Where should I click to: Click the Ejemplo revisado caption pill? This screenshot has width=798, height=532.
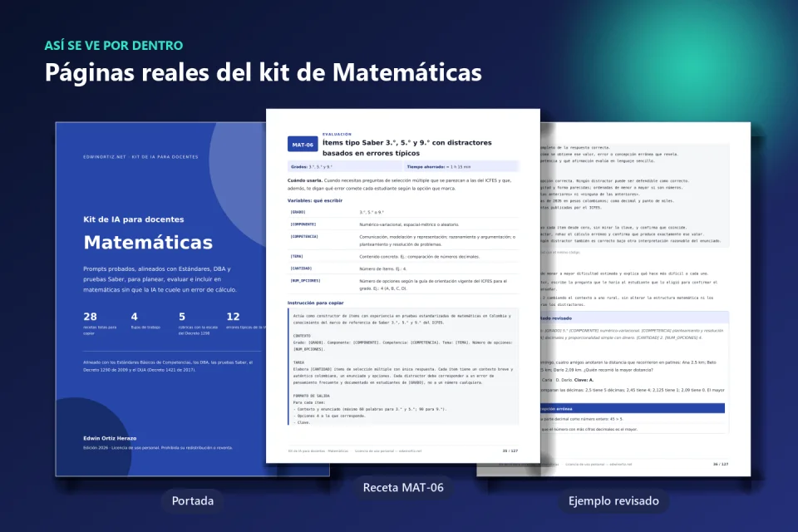(613, 501)
